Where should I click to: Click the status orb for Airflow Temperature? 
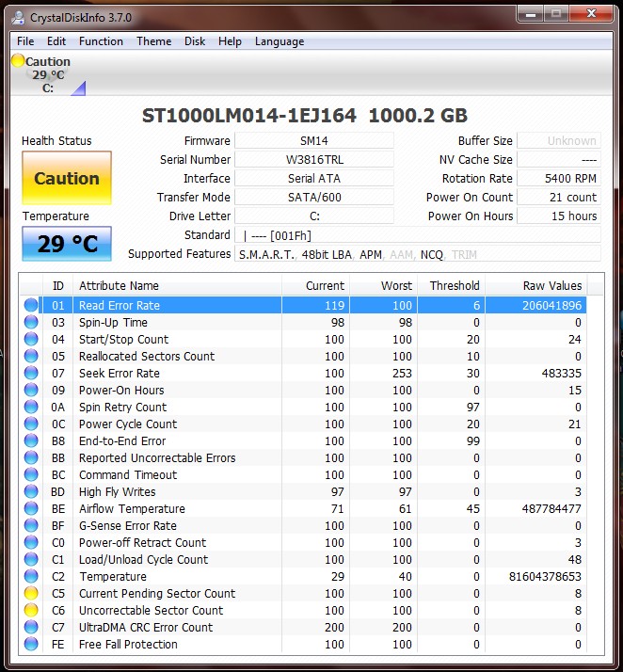[x=31, y=508]
